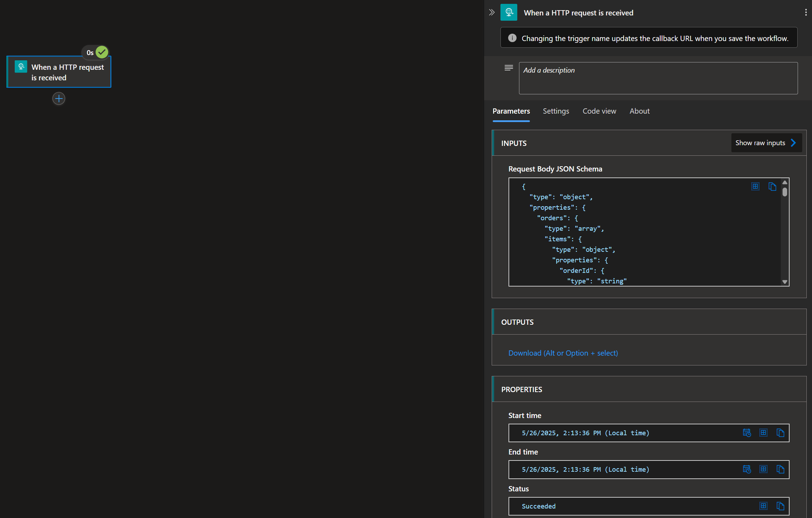
Task: Click the panel title 'When a HTTP request is received'
Action: (x=579, y=13)
